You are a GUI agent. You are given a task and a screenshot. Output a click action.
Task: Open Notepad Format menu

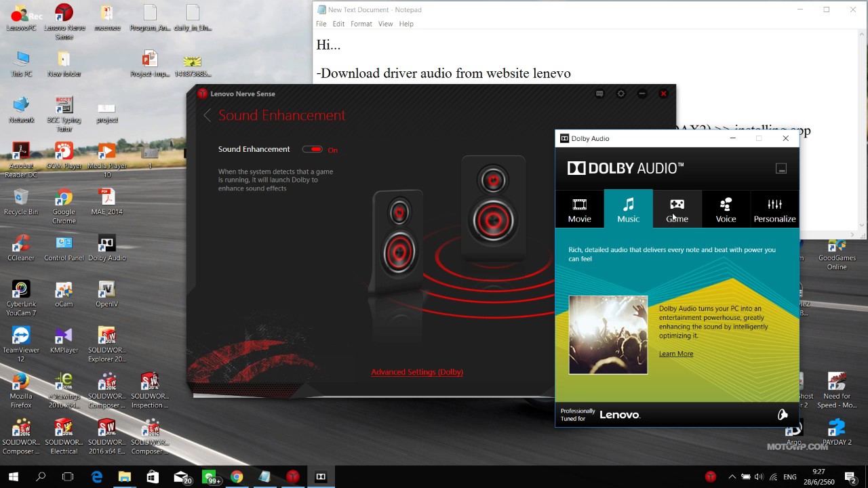click(x=361, y=24)
